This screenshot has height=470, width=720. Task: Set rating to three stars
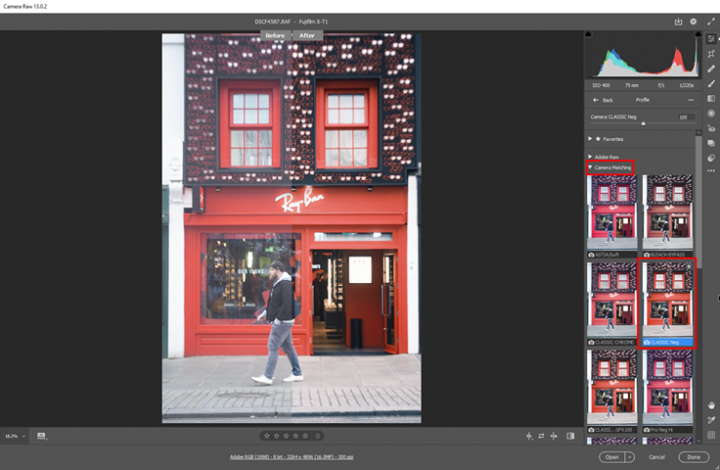pyautogui.click(x=286, y=436)
